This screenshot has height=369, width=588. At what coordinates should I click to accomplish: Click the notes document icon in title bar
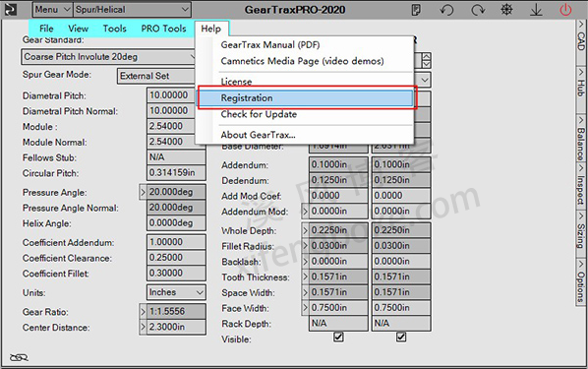tap(416, 10)
